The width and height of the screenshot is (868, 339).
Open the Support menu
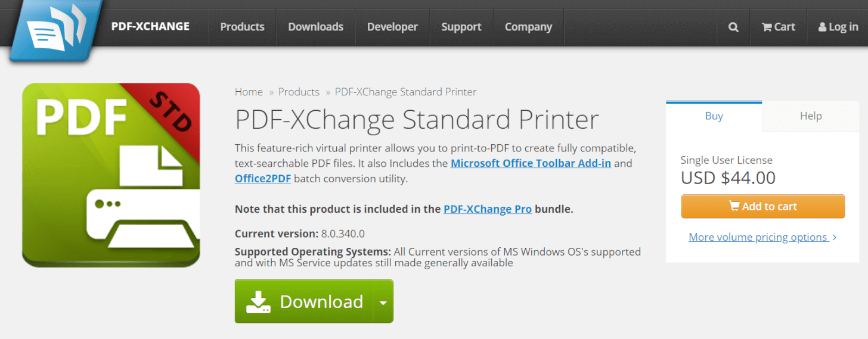[x=461, y=27]
